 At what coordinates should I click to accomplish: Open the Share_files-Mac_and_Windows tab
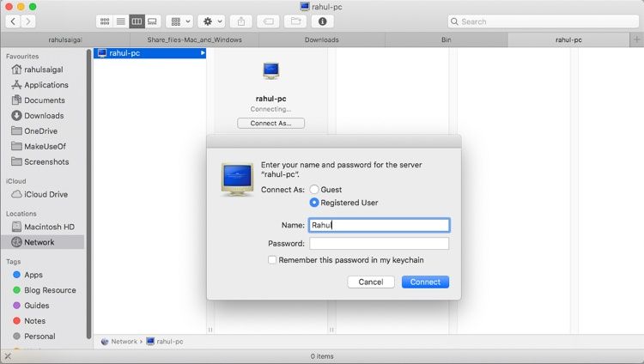tap(194, 39)
